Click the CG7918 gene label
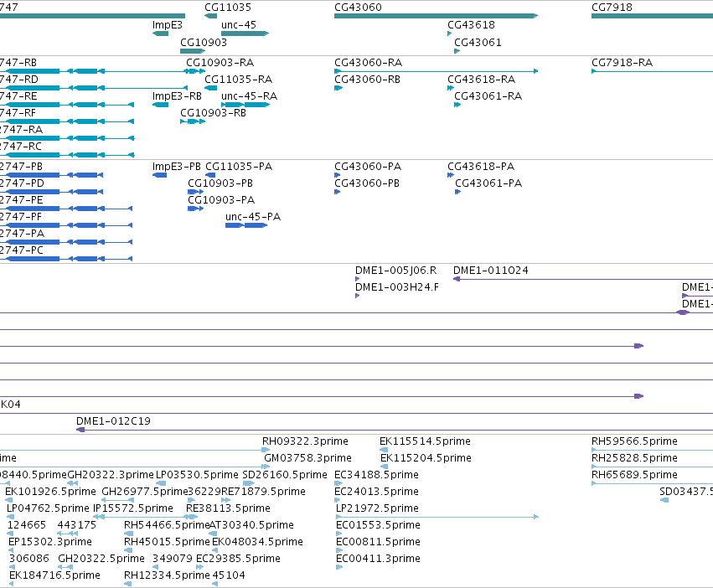This screenshot has height=588, width=713. [x=612, y=8]
